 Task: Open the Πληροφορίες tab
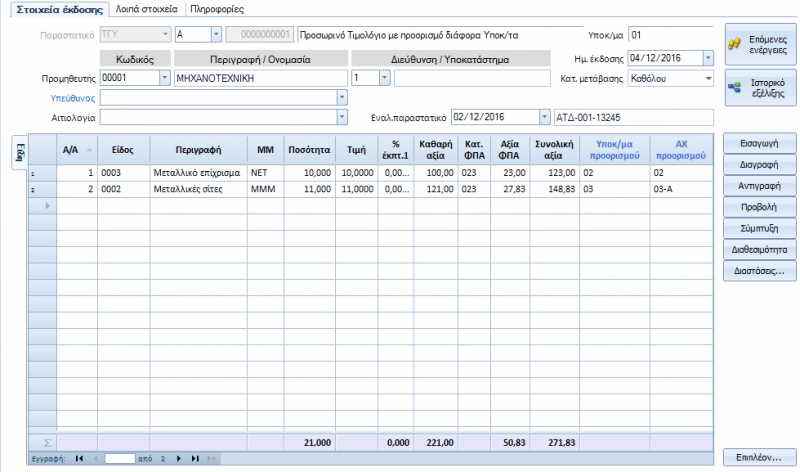pyautogui.click(x=217, y=9)
